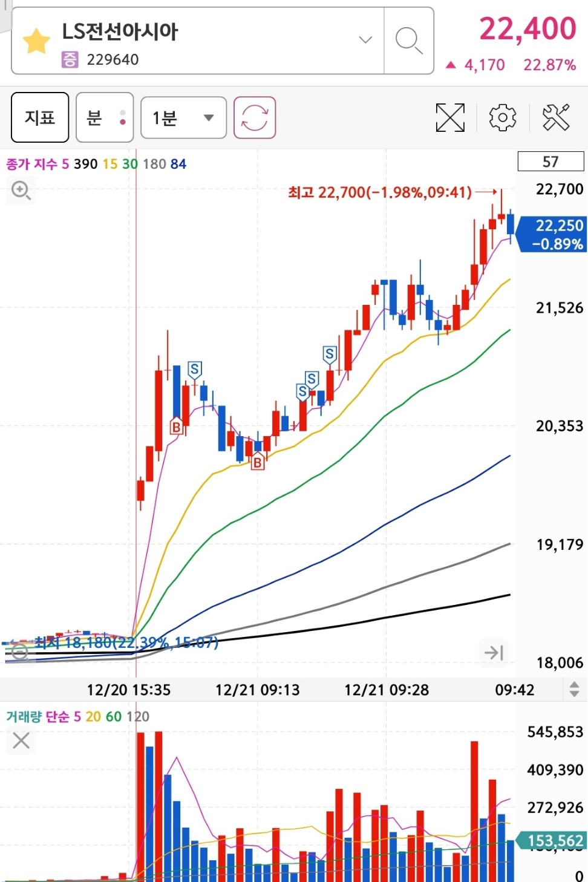Open chart settings gear
Viewport: 588px width, 882px height.
coord(503,117)
